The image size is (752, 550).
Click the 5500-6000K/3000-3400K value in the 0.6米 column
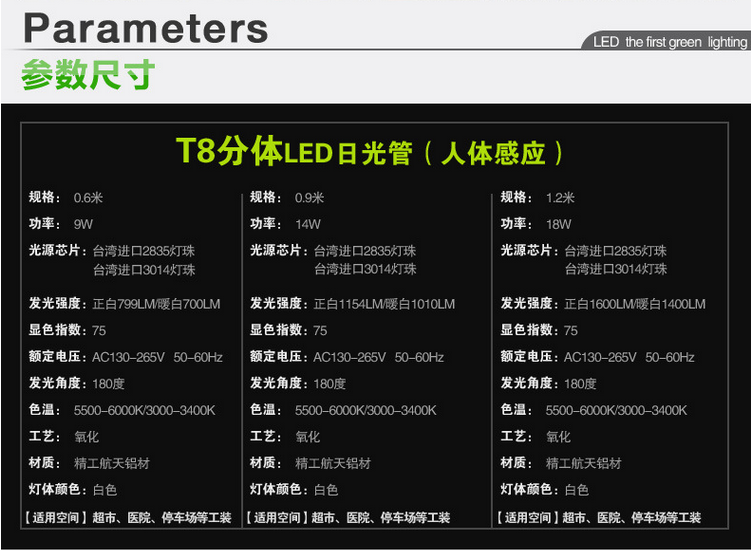(x=144, y=410)
